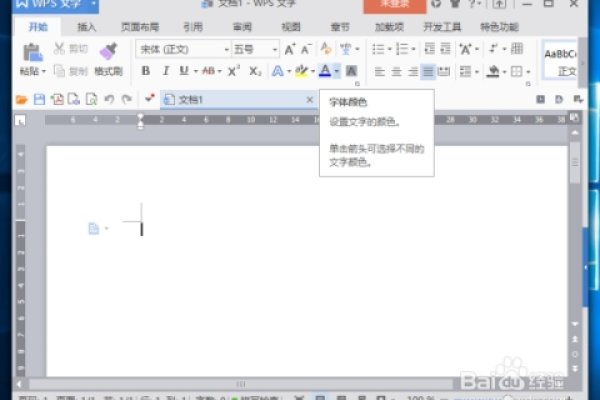Apply subscript with the X₂ icon

(255, 71)
